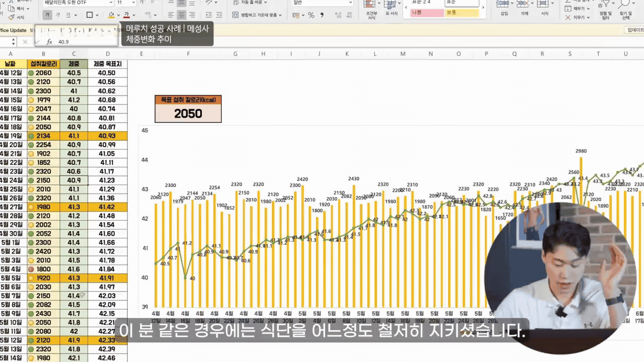The width and height of the screenshot is (644, 362).
Task: Toggle bold formatting in the ribbon
Action: 47,15
